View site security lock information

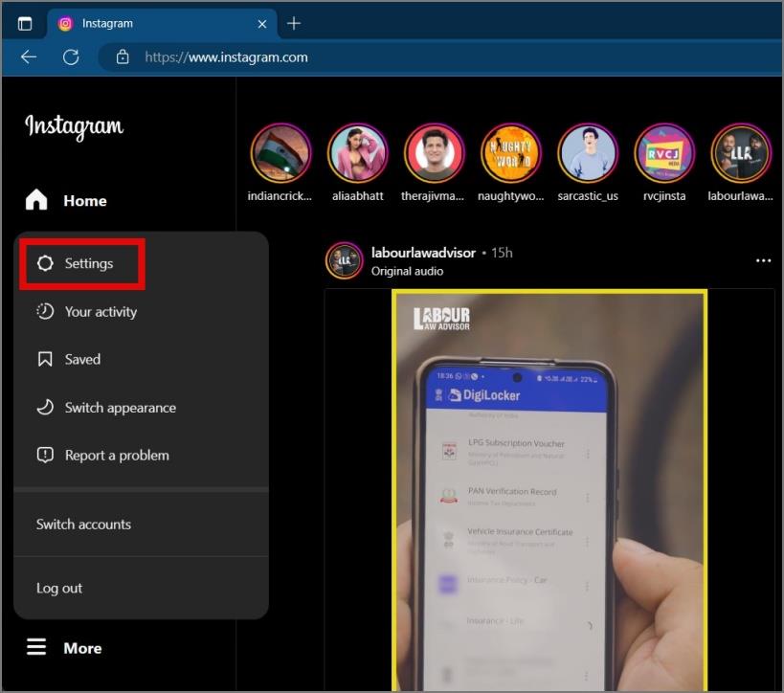pyautogui.click(x=123, y=57)
